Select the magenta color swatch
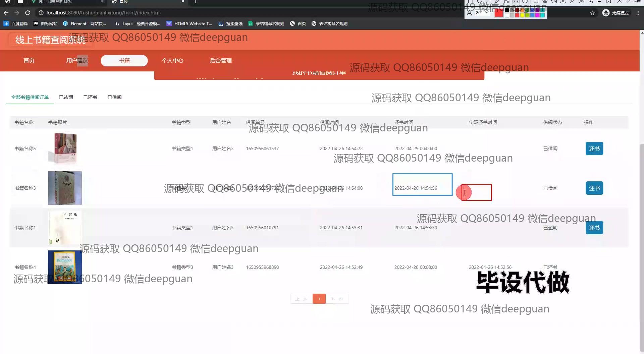The width and height of the screenshot is (644, 354). 537,15
